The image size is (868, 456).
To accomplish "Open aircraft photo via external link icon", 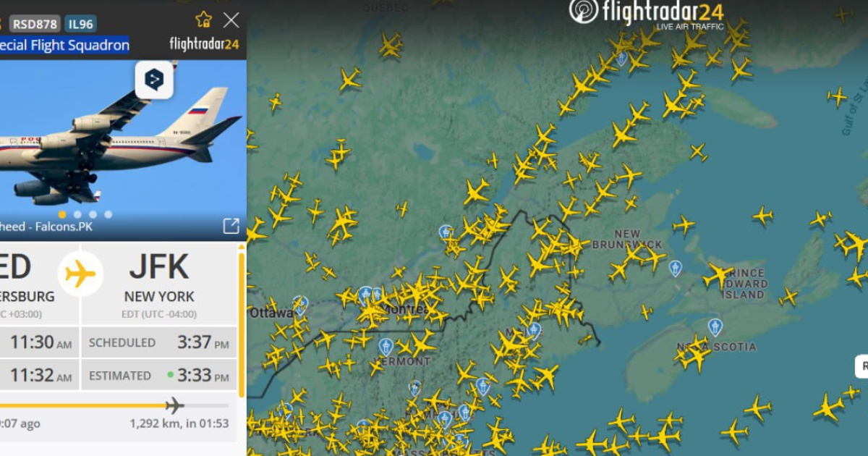I will pyautogui.click(x=231, y=227).
